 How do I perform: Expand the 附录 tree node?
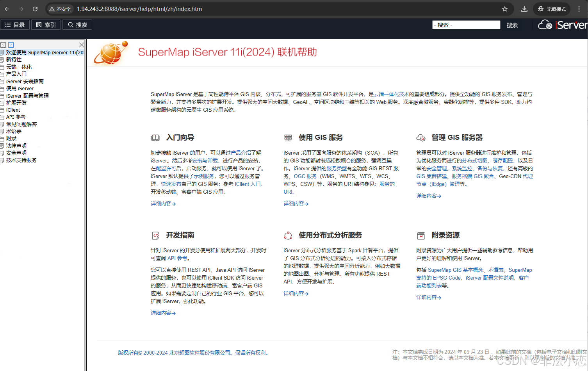click(x=11, y=138)
